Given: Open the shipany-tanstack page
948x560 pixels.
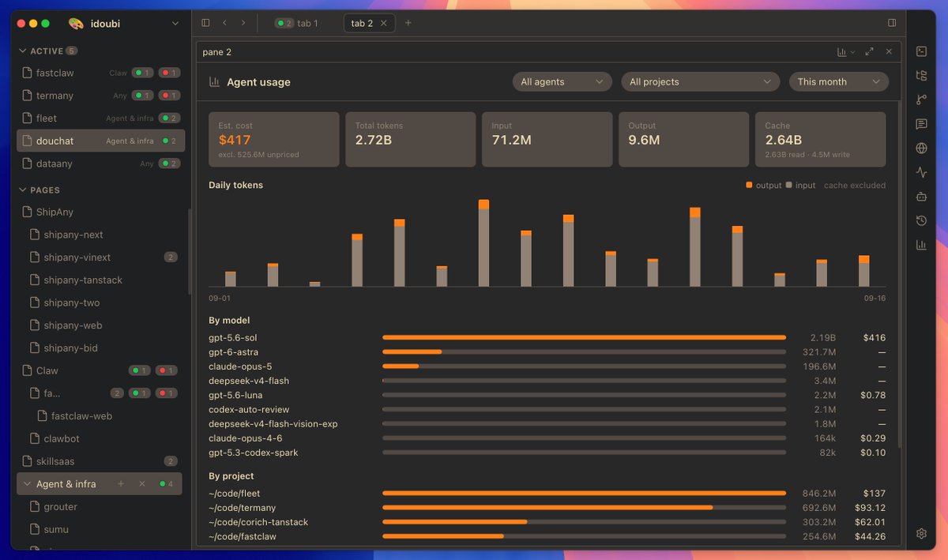Looking at the screenshot, I should click(x=83, y=280).
